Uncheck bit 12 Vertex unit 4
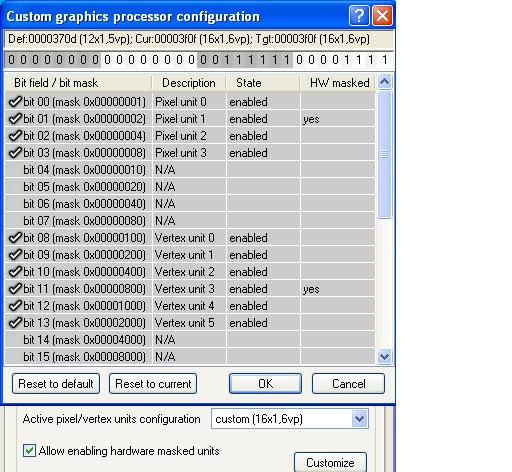This screenshot has height=472, width=512. 15,306
